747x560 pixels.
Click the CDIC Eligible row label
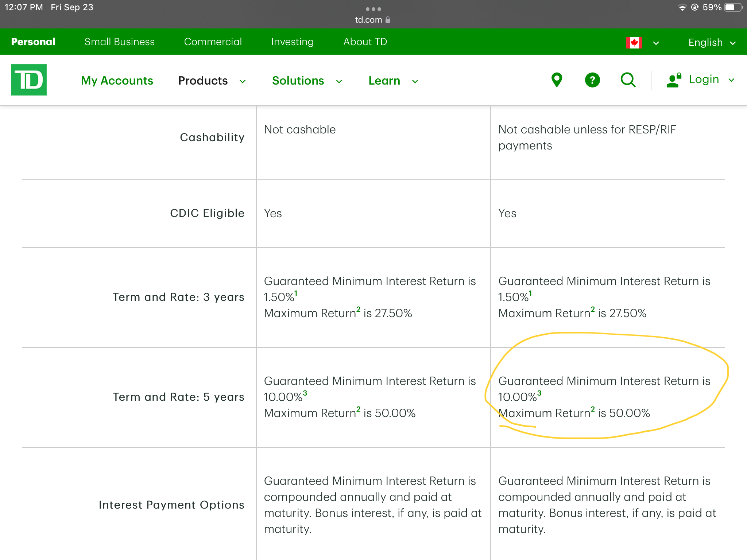pyautogui.click(x=207, y=213)
